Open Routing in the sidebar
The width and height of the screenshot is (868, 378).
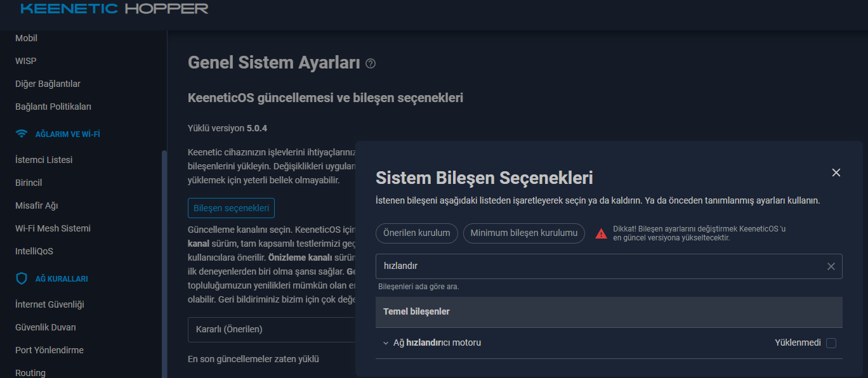[x=30, y=373]
